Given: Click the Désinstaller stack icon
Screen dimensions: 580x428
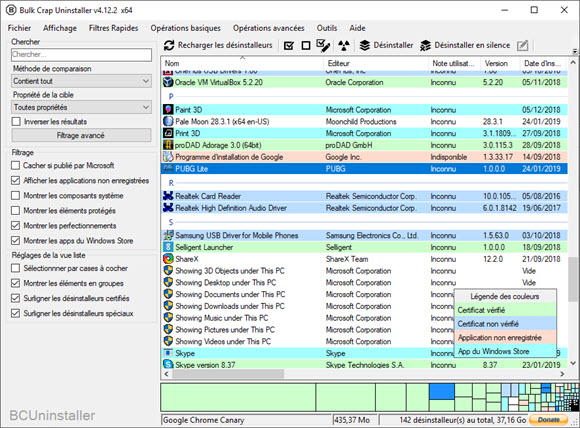Looking at the screenshot, I should coord(365,46).
